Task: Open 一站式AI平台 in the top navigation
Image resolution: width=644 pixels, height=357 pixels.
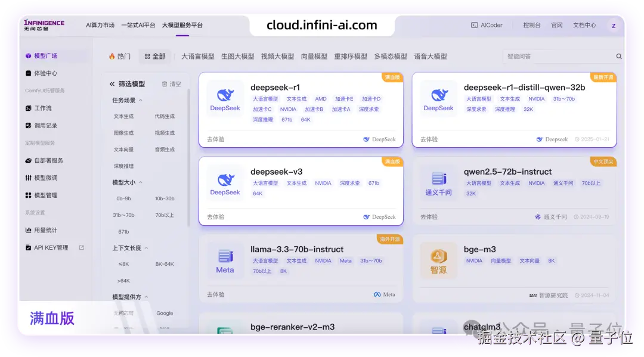Action: point(138,25)
